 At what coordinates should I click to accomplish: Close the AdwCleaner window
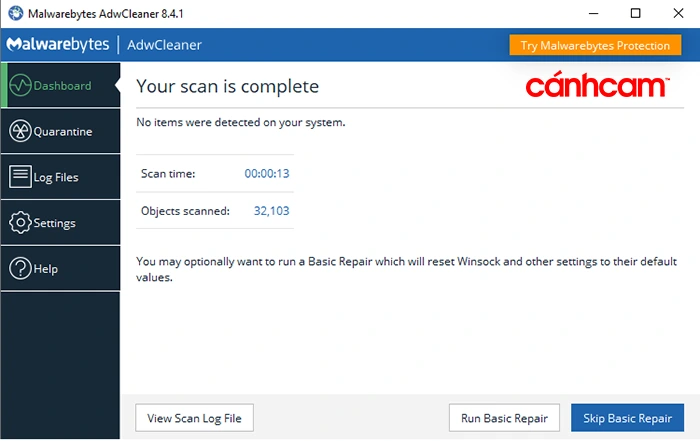coord(678,13)
